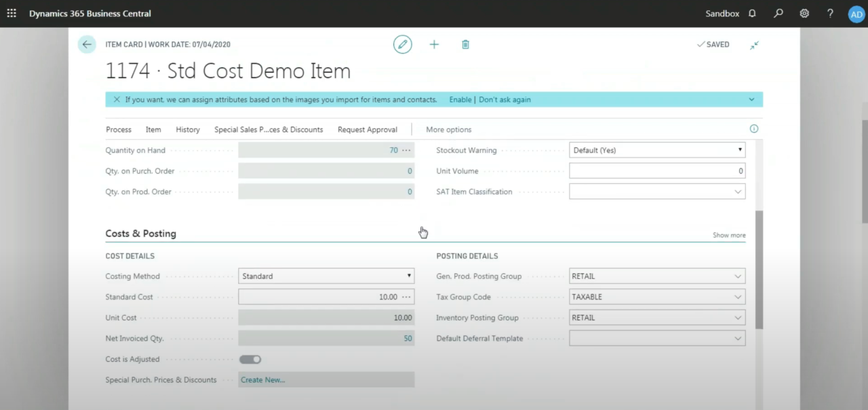
Task: Open the Item menu
Action: [x=153, y=130]
